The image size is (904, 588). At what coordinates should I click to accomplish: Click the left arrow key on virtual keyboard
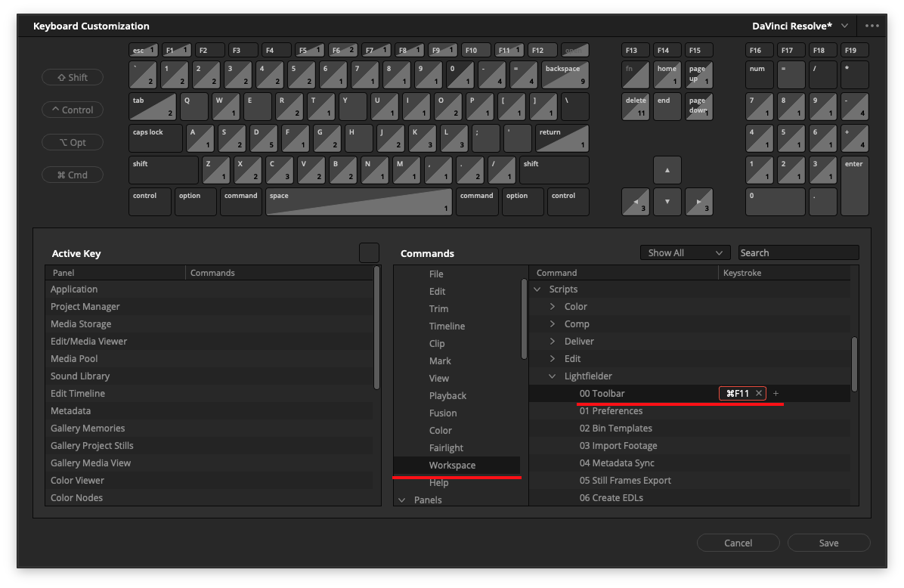click(636, 202)
